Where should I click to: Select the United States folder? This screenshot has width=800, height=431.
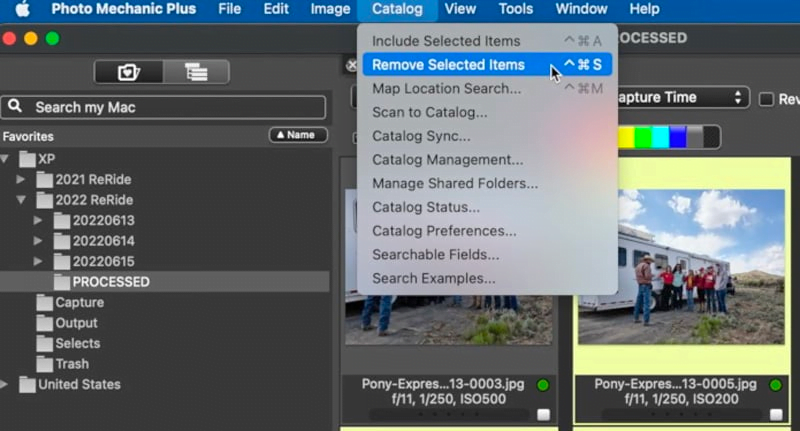pyautogui.click(x=70, y=384)
